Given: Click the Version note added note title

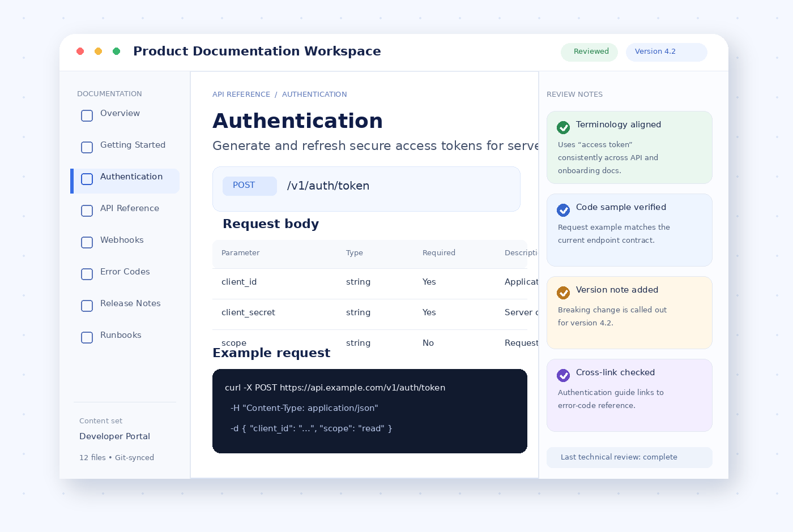Looking at the screenshot, I should (x=617, y=290).
